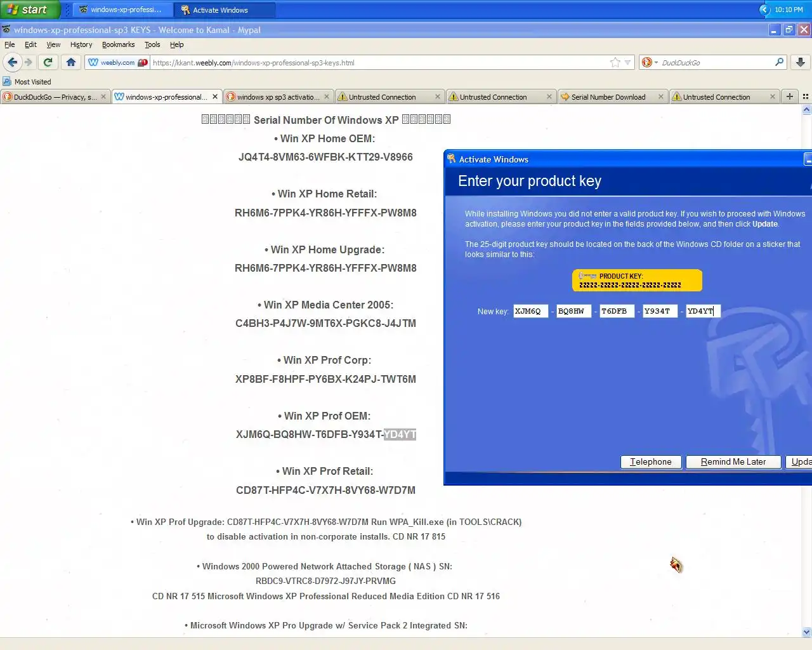Close the windows xp sp3 activation tab

[x=327, y=97]
